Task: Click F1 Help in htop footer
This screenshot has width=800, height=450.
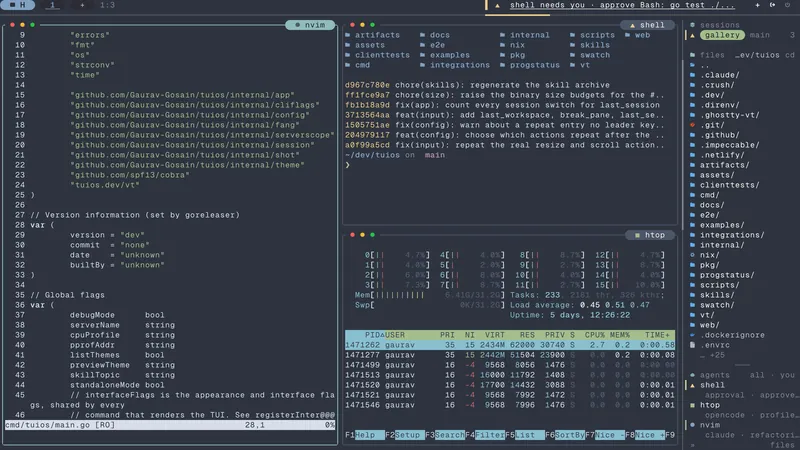Action: [365, 435]
